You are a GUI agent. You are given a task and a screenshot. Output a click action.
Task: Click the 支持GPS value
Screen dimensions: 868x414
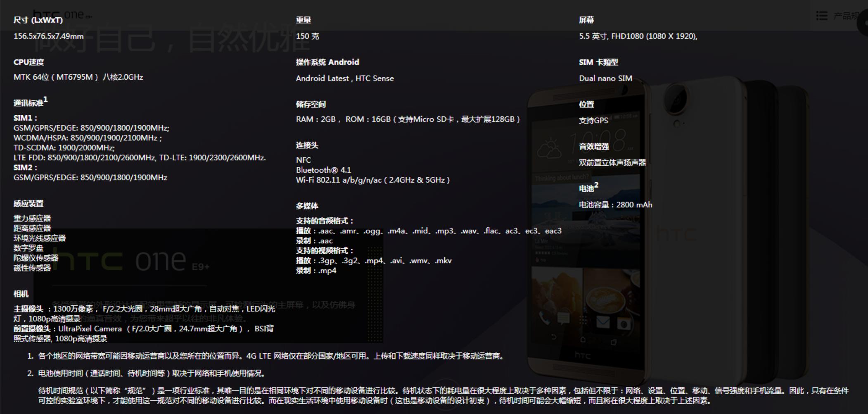pyautogui.click(x=593, y=120)
